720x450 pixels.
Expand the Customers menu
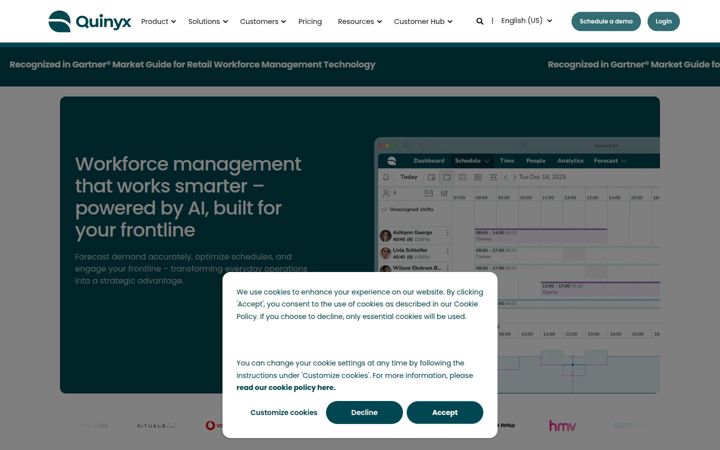coord(263,21)
